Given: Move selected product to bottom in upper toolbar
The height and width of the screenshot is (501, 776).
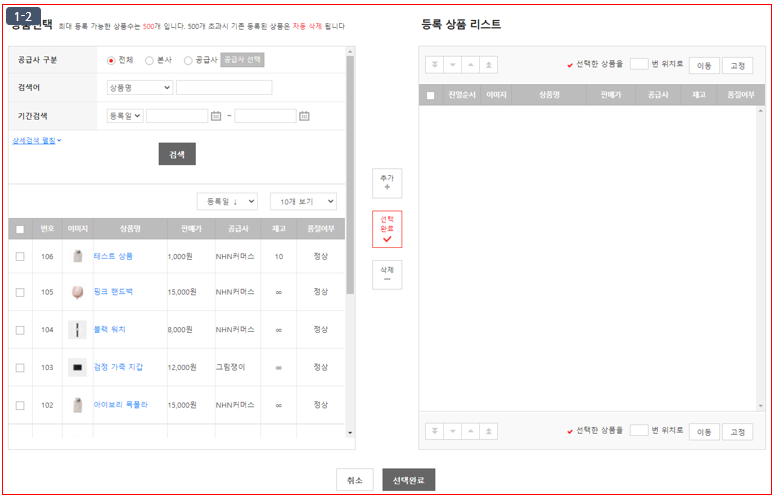Looking at the screenshot, I should pos(435,65).
